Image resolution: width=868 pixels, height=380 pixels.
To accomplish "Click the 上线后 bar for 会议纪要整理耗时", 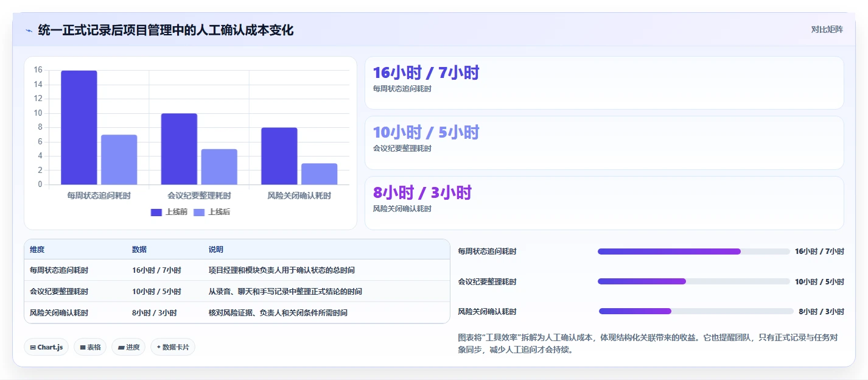I will coord(219,167).
